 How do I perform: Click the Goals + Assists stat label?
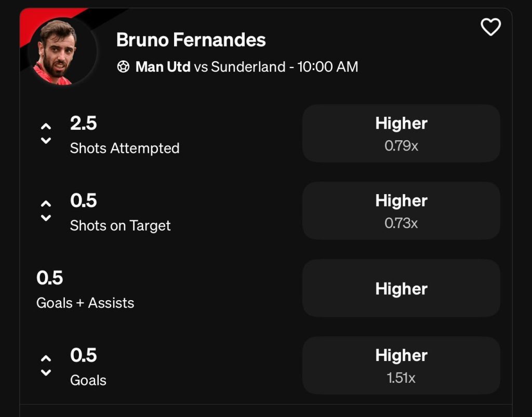(x=85, y=303)
